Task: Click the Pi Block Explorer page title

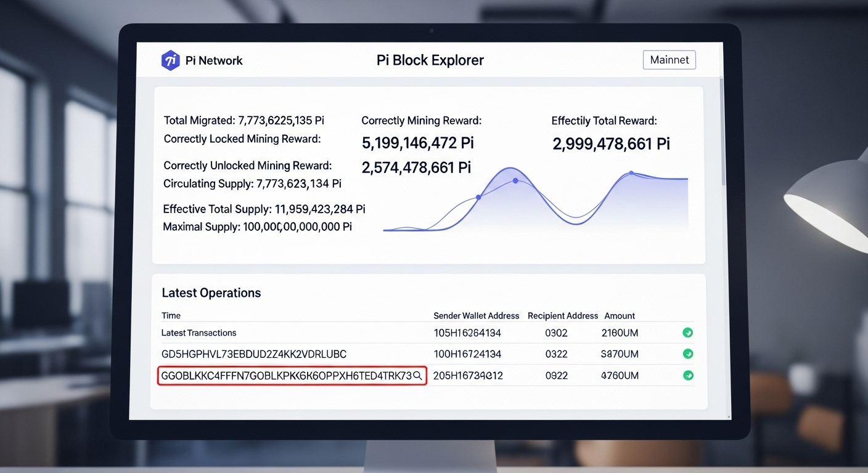Action: tap(430, 60)
